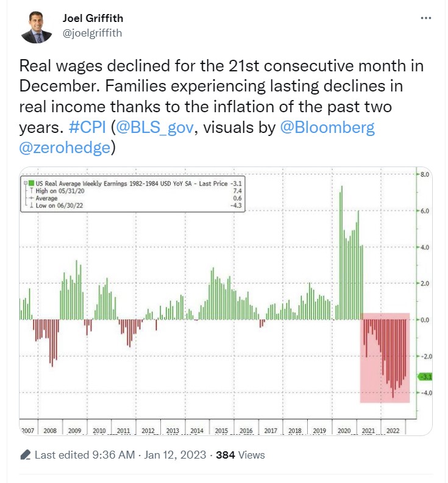Open the @joelgriffith handle
This screenshot has height=483, width=448.
click(x=92, y=33)
